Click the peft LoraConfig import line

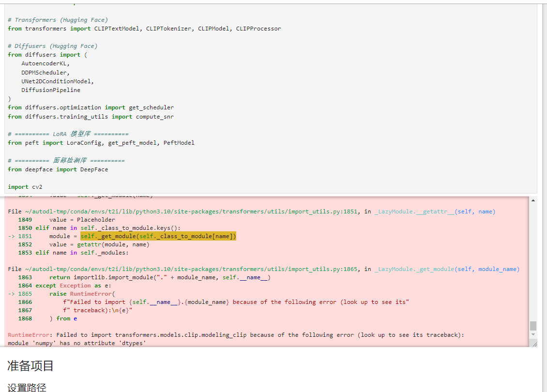[x=101, y=143]
